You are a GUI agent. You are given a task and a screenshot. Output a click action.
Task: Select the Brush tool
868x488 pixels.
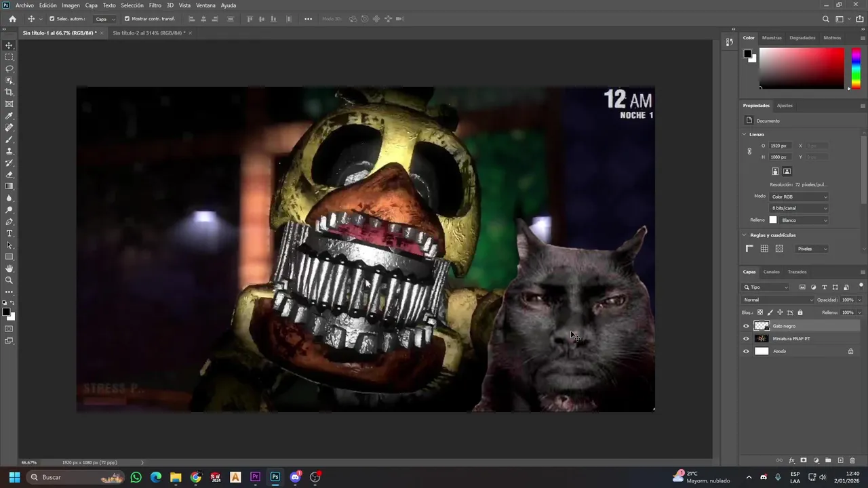click(9, 140)
